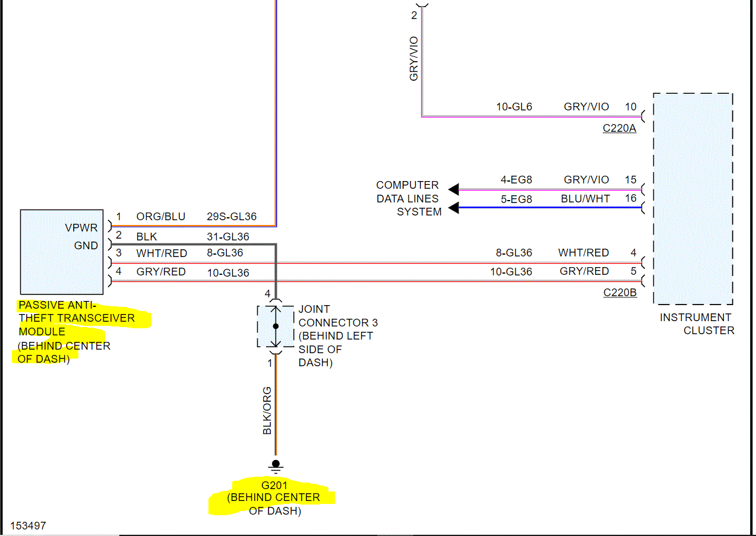The height and width of the screenshot is (536, 756).
Task: Click the arrowhead on the 4-EG8 line
Action: (454, 189)
